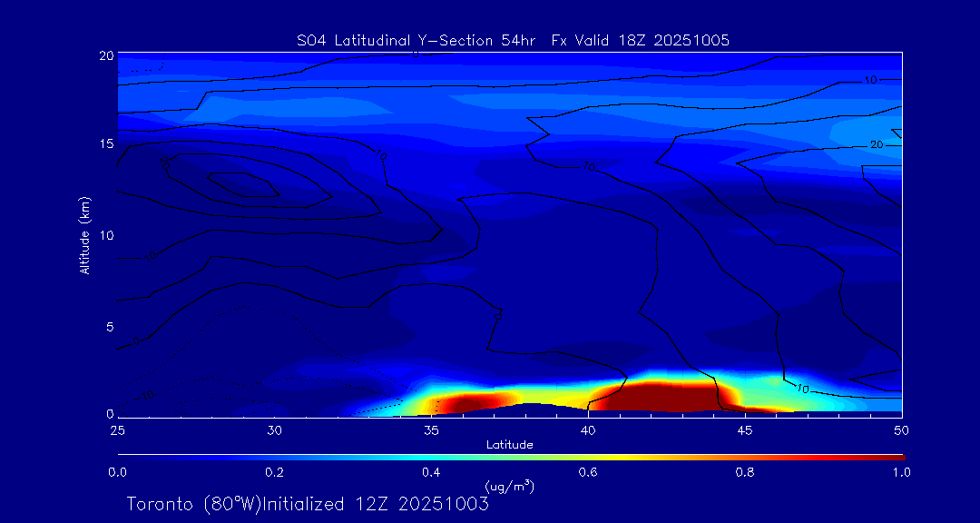Click the (ug/m³) units label
Viewport: 980px width, 523px height.
pos(510,486)
